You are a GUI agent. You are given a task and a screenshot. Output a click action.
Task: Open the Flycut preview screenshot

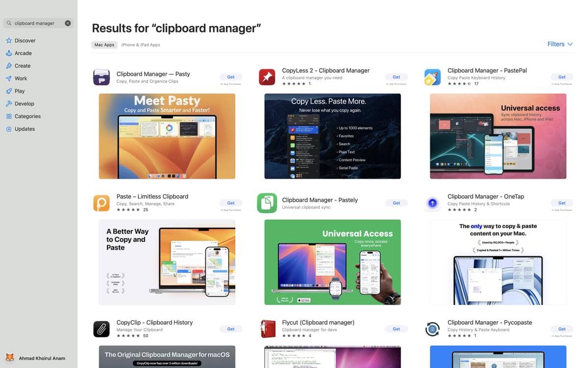333,357
